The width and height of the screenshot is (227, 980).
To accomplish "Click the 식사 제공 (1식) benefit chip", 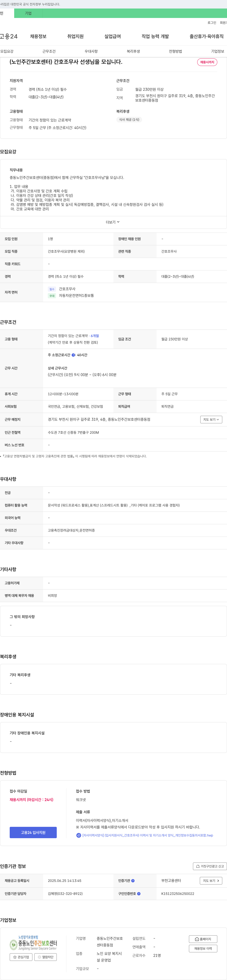I will pos(129,119).
